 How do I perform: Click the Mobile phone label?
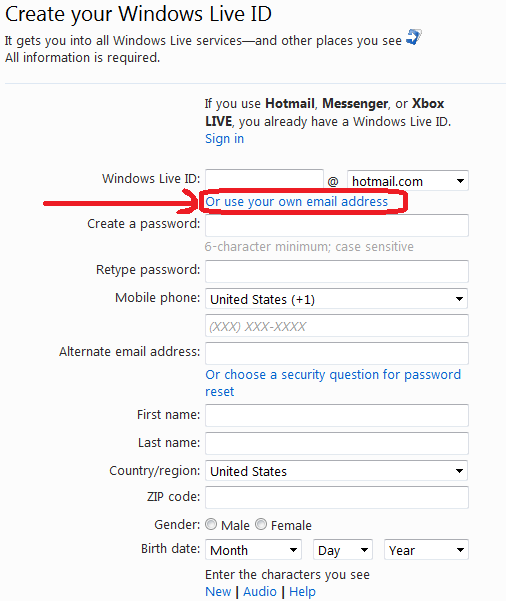[158, 298]
